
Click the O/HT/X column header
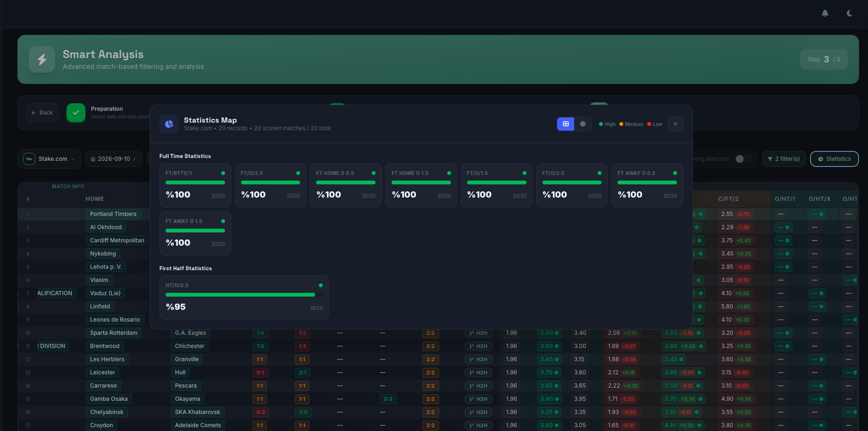click(819, 199)
